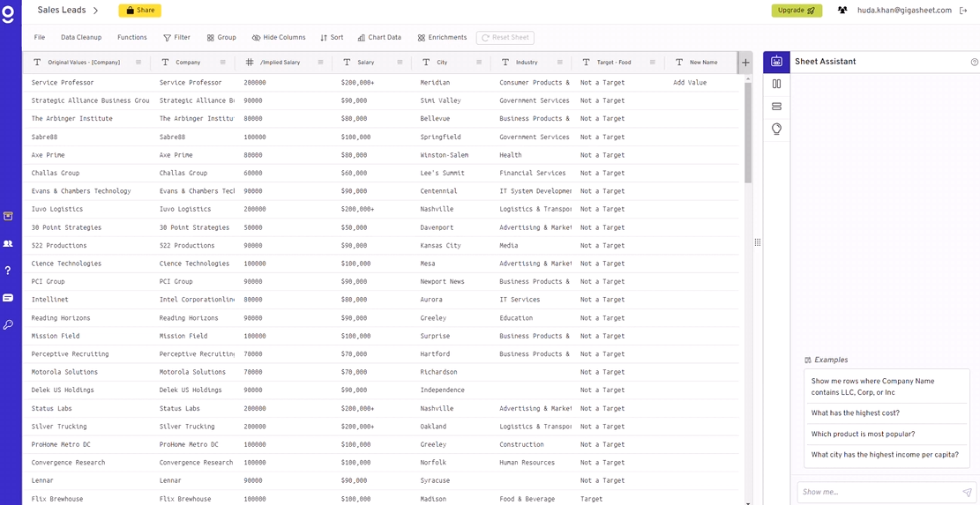980x505 pixels.
Task: Select the Sheet Assistant robot icon
Action: point(776,61)
